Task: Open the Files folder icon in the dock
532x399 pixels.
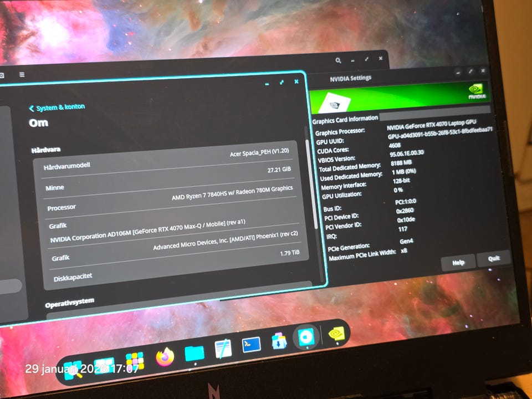Action: pos(195,353)
